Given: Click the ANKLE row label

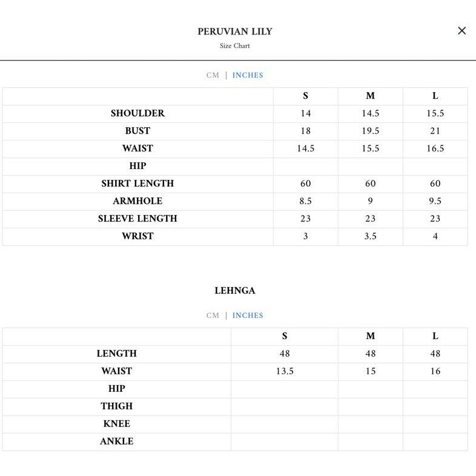Looking at the screenshot, I should tap(116, 441).
